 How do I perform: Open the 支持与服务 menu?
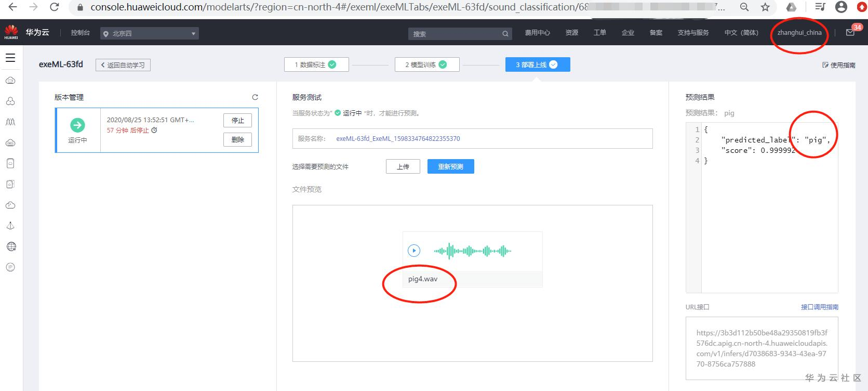tap(693, 33)
